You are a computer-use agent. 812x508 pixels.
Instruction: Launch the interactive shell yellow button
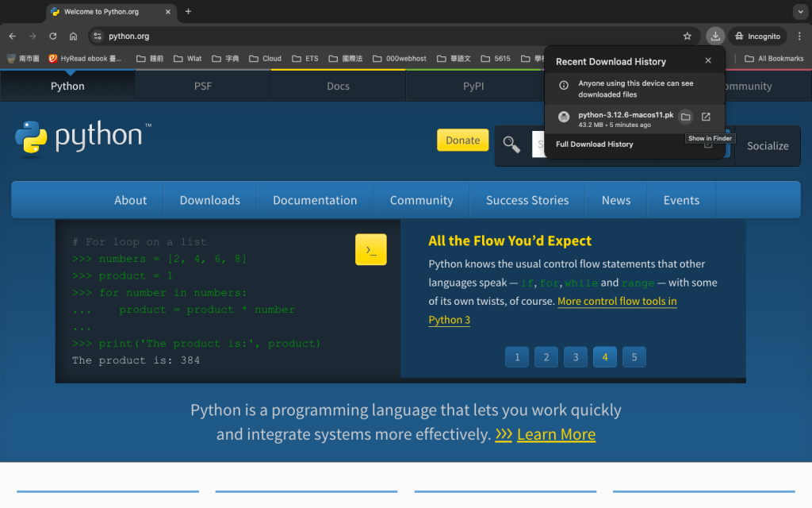(371, 249)
